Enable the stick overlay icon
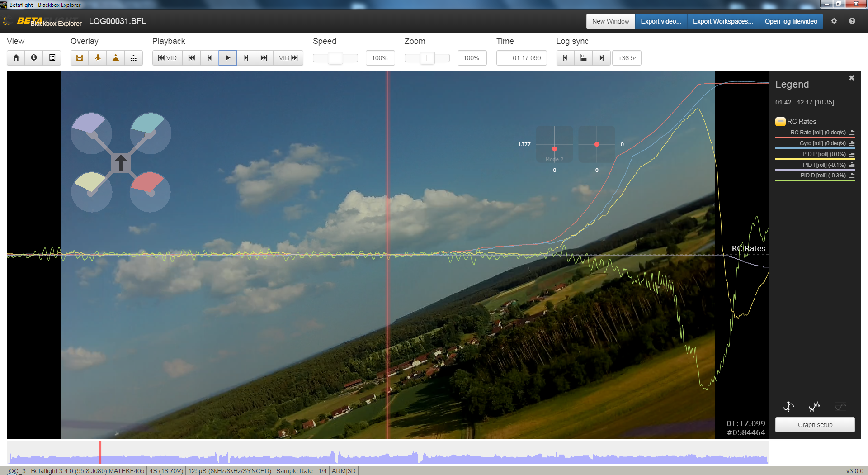The height and width of the screenshot is (475, 868). 115,57
